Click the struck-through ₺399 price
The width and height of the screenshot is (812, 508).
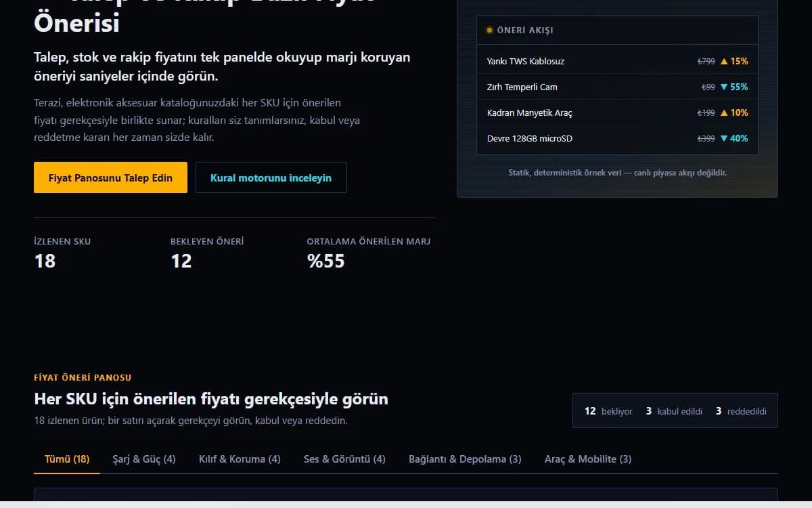pyautogui.click(x=706, y=138)
